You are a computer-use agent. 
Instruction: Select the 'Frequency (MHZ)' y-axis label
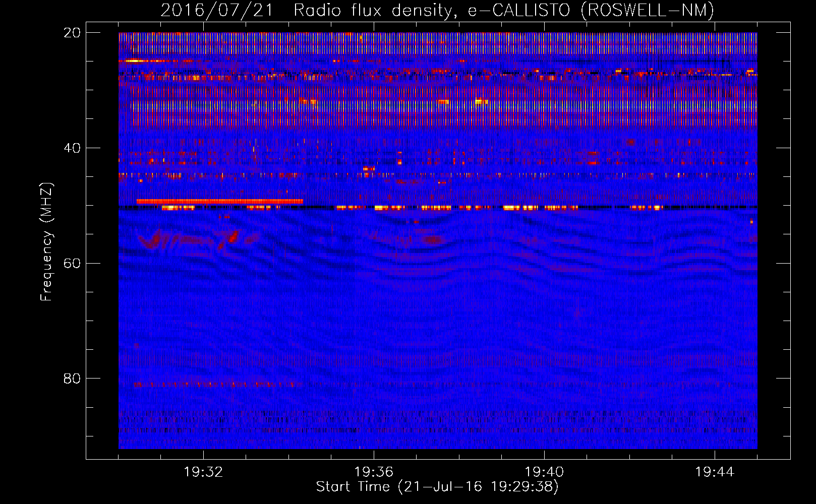46,242
